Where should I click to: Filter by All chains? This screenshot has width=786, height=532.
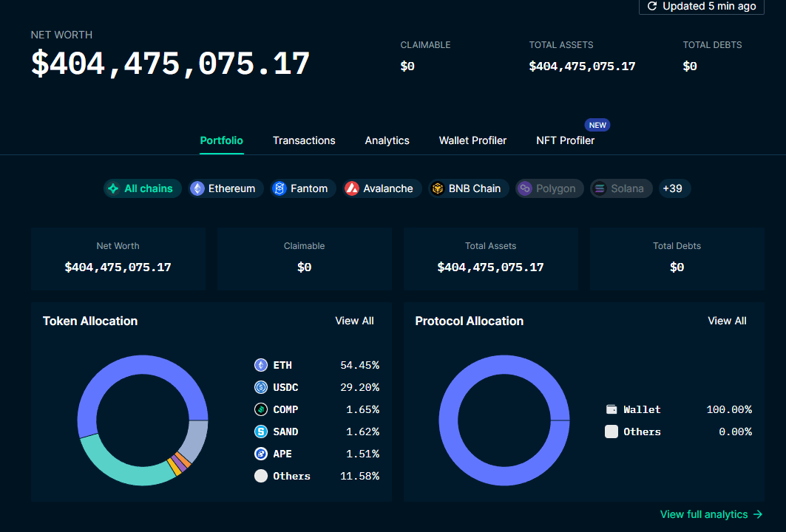tap(143, 188)
